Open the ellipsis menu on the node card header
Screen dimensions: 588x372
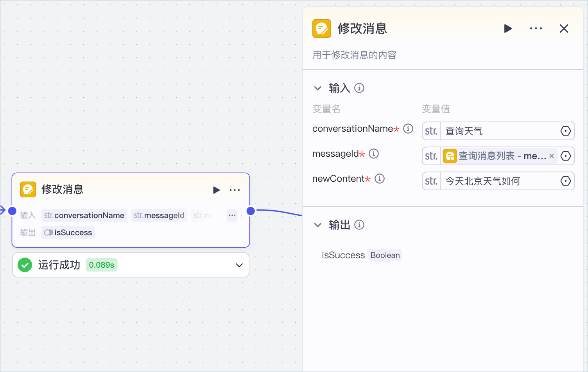[x=235, y=190]
